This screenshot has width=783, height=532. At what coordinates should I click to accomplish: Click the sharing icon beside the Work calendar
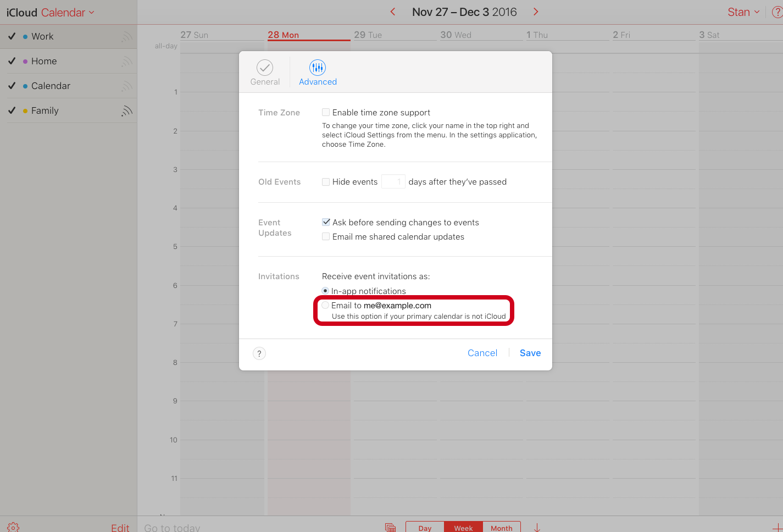tap(127, 36)
